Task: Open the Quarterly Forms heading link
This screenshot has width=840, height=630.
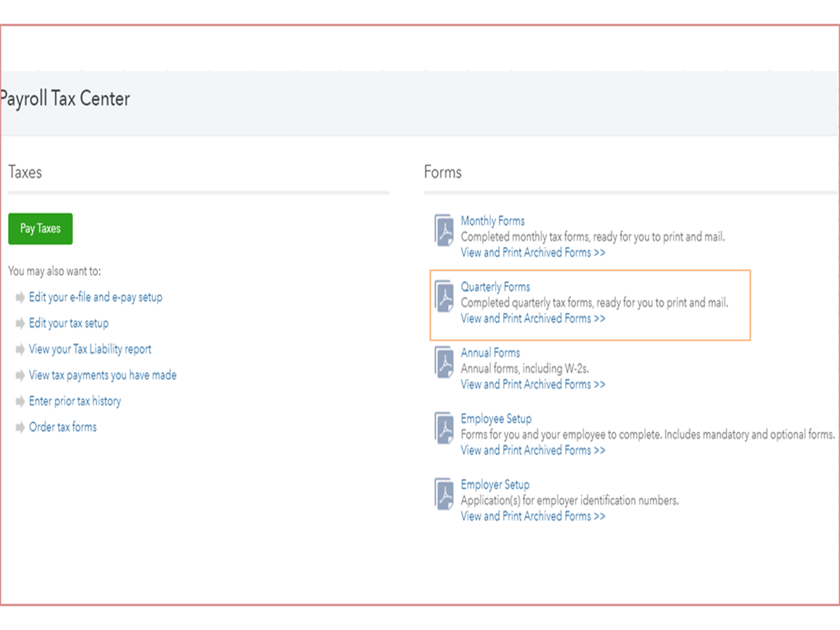Action: [495, 287]
